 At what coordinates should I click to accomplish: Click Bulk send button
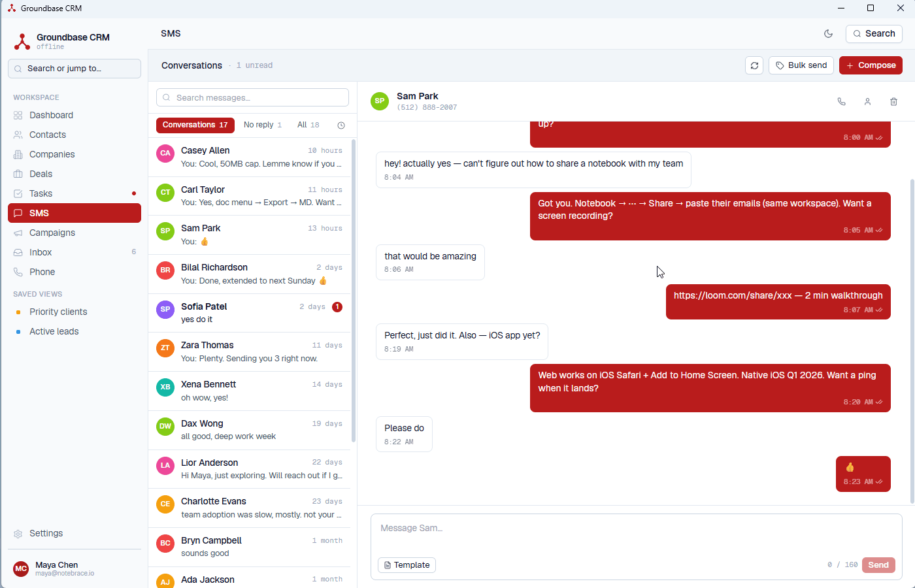(x=801, y=65)
